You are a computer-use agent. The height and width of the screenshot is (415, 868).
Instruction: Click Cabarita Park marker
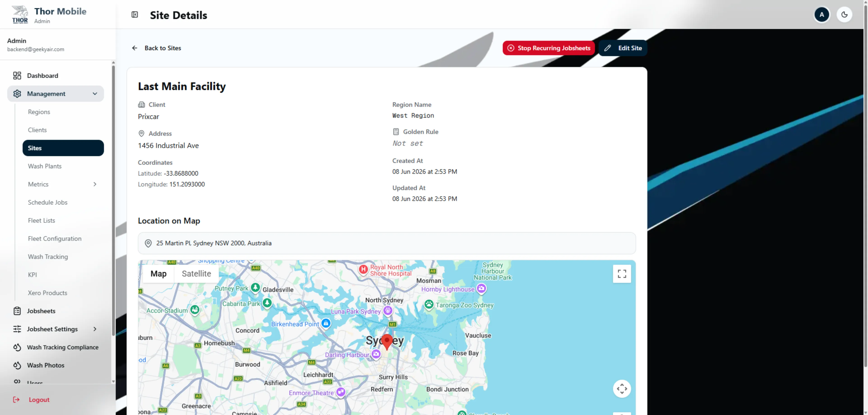[x=267, y=303]
